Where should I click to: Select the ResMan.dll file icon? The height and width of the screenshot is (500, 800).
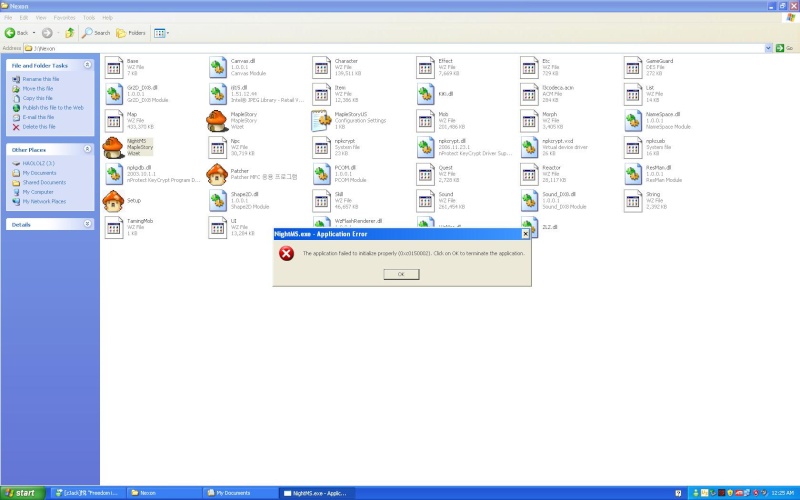click(633, 174)
